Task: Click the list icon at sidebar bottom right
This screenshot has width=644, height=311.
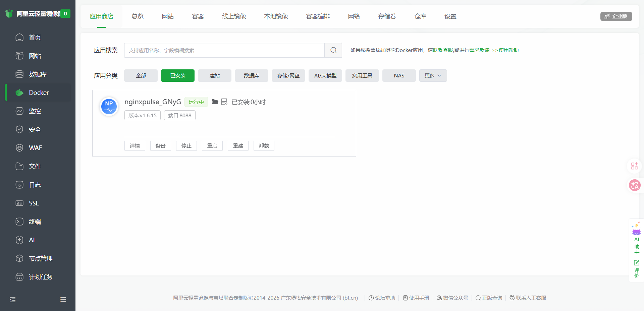Action: (x=63, y=300)
